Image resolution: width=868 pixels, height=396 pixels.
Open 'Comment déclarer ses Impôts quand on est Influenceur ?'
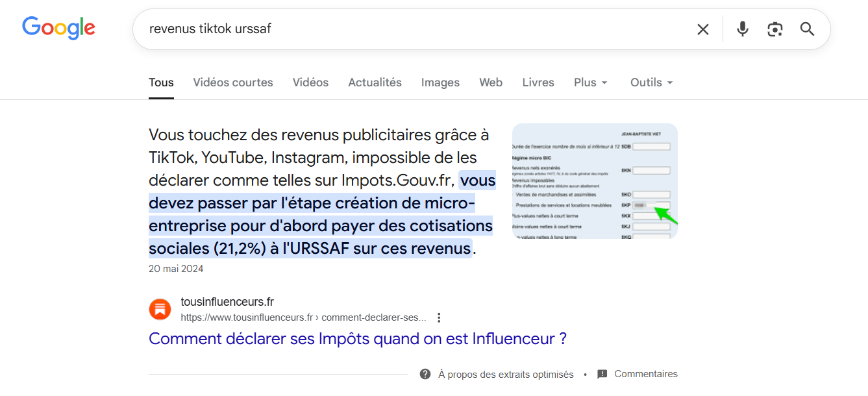point(358,339)
